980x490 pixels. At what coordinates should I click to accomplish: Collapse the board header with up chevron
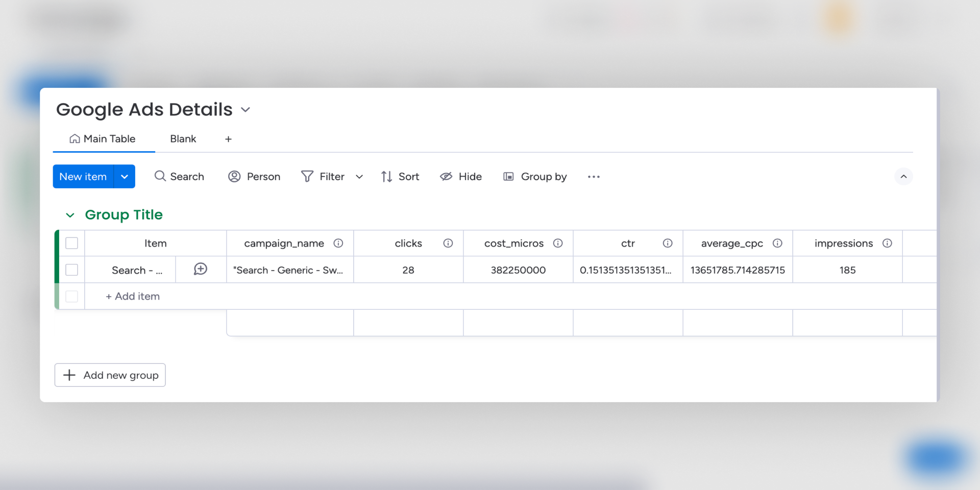(x=903, y=177)
